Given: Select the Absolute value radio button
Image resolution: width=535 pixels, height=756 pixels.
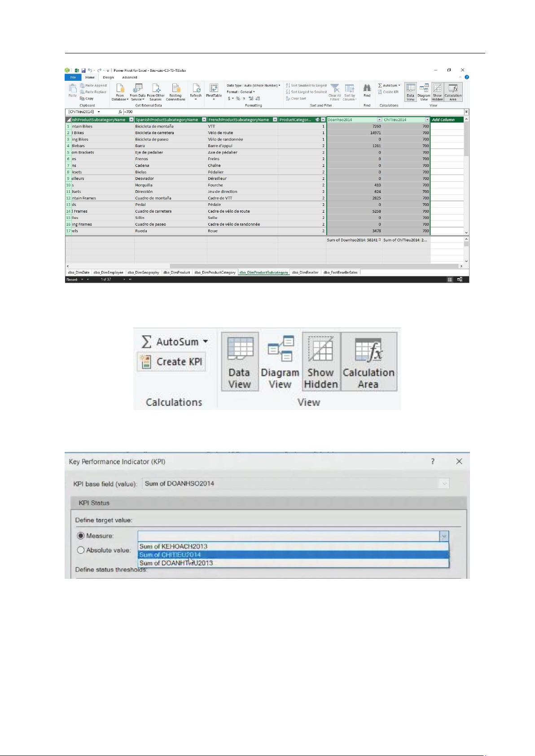Looking at the screenshot, I should point(81,550).
